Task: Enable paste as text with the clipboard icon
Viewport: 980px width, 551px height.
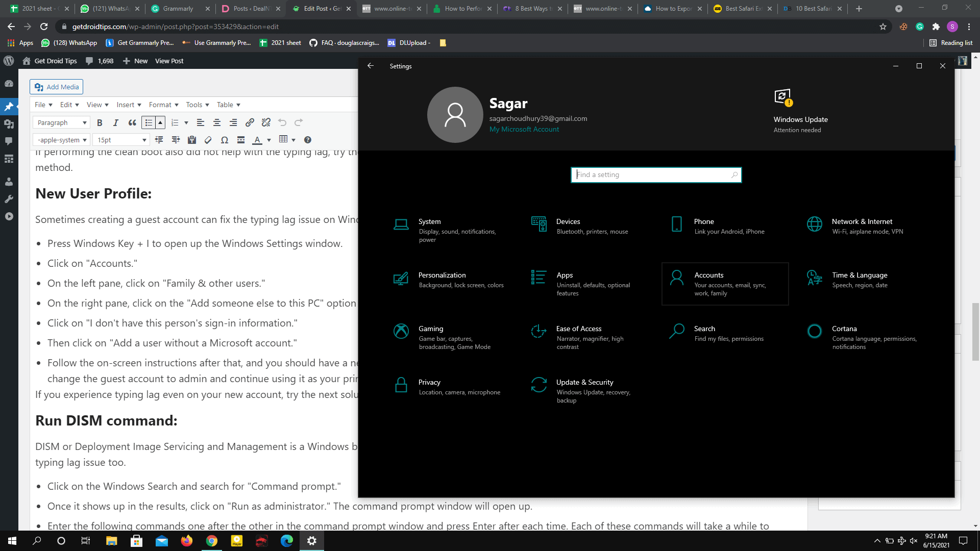Action: [192, 139]
